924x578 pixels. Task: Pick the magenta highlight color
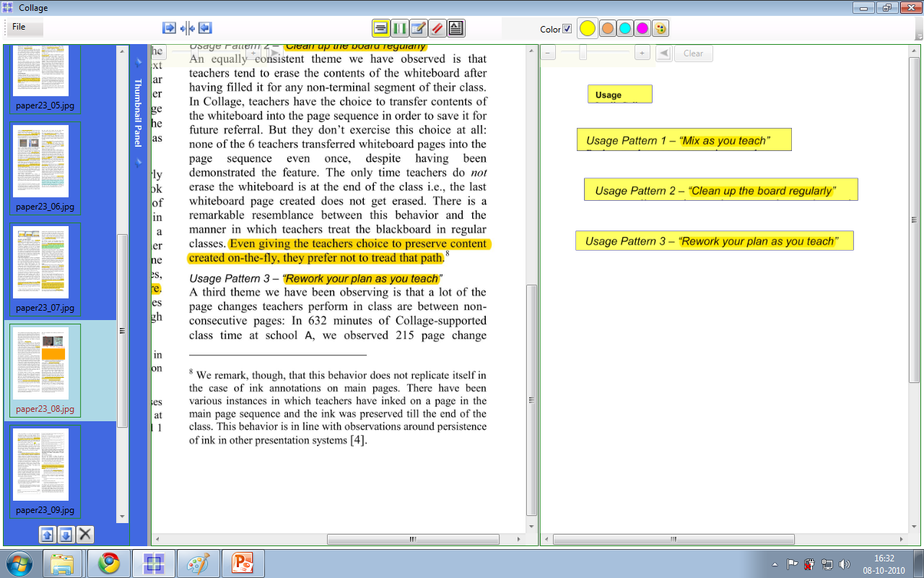(642, 29)
